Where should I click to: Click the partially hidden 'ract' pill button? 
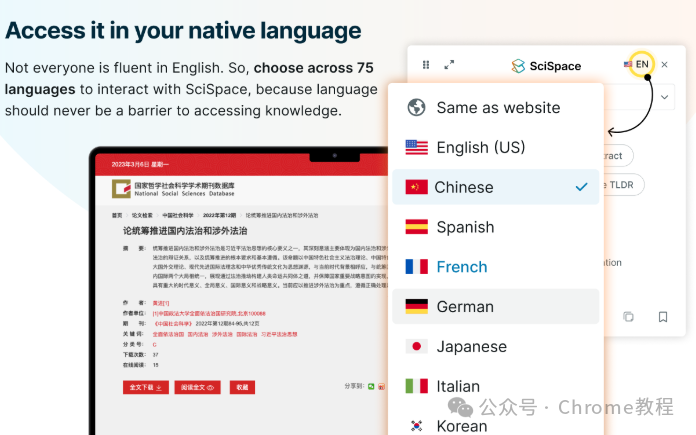[x=618, y=156]
